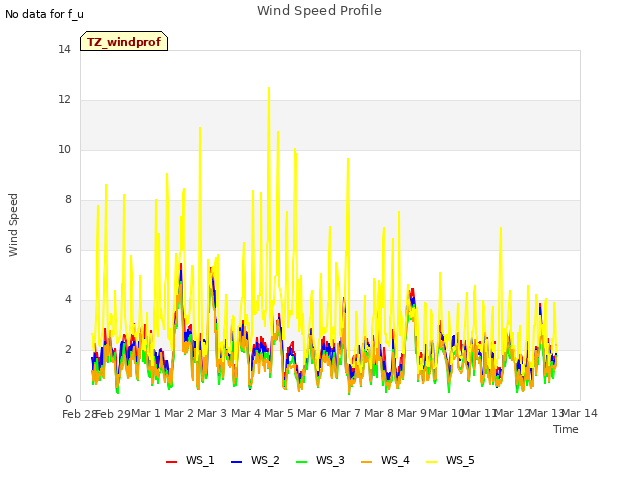This screenshot has height=480, width=640.
Task: Click the 10 y-axis tick label
Action: 64,149
